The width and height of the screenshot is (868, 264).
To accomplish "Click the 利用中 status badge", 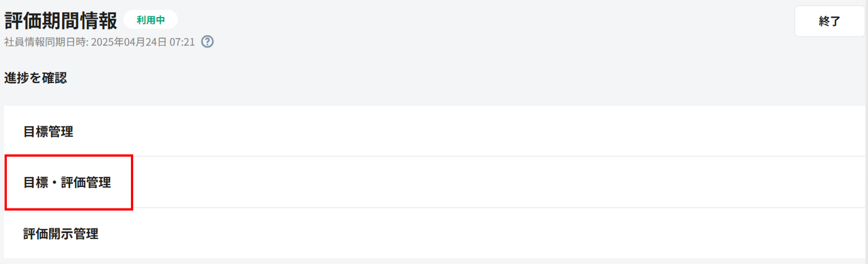I will click(151, 20).
